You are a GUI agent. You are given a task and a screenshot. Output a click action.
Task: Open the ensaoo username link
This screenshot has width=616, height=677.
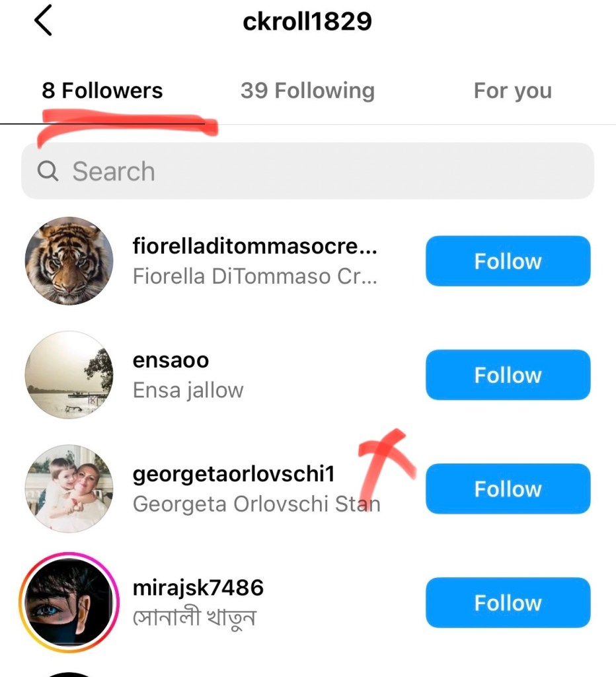[171, 360]
